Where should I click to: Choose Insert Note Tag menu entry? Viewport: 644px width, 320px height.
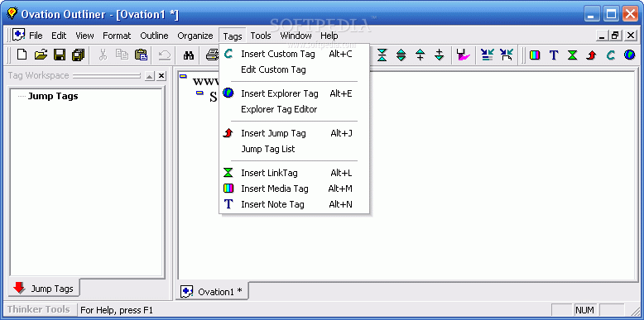pos(295,204)
